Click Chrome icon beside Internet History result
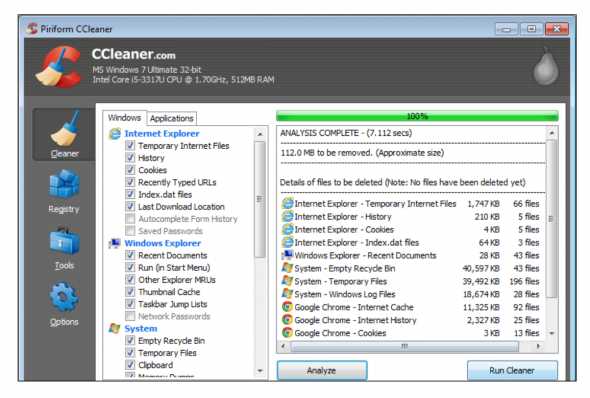The height and width of the screenshot is (398, 590). click(x=287, y=320)
